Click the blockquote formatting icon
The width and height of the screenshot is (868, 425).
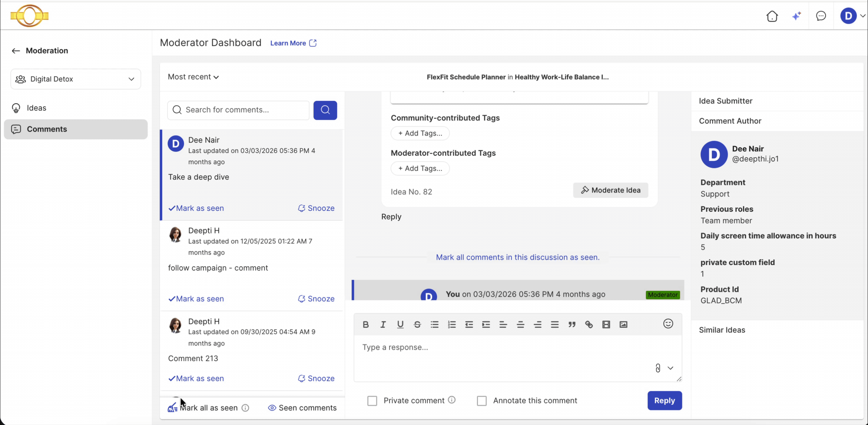[x=572, y=324]
